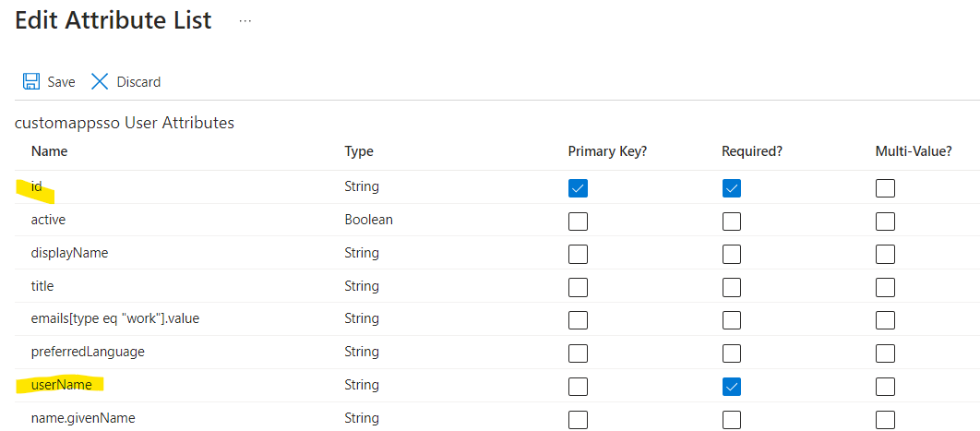Enable Multi-Value for title attribute
Viewport: 980px width, 431px height.
[885, 287]
